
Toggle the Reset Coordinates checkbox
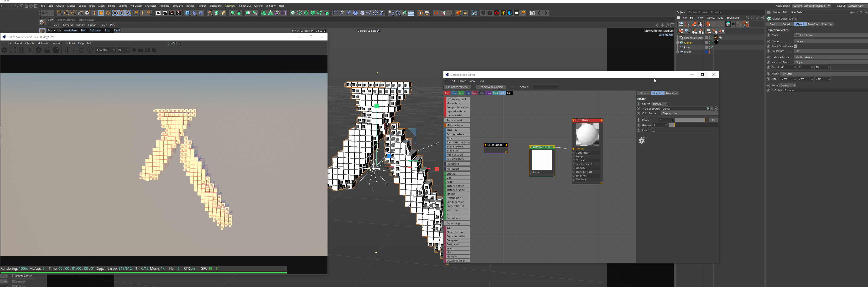tap(795, 46)
